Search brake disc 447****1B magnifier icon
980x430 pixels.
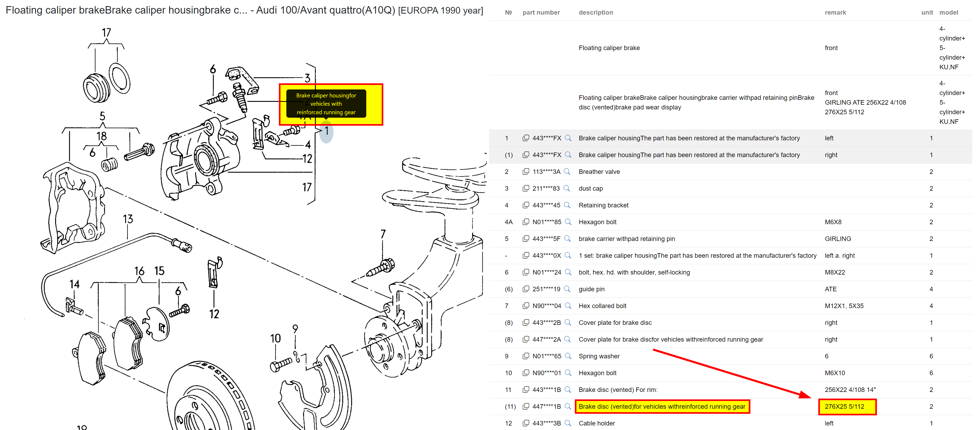point(568,406)
